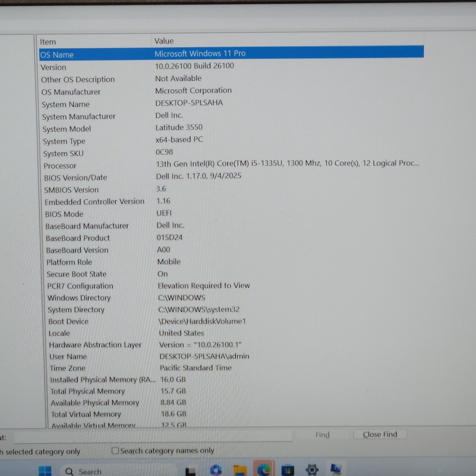Open the Windows Start menu
This screenshot has width=476, height=476.
tap(45, 470)
